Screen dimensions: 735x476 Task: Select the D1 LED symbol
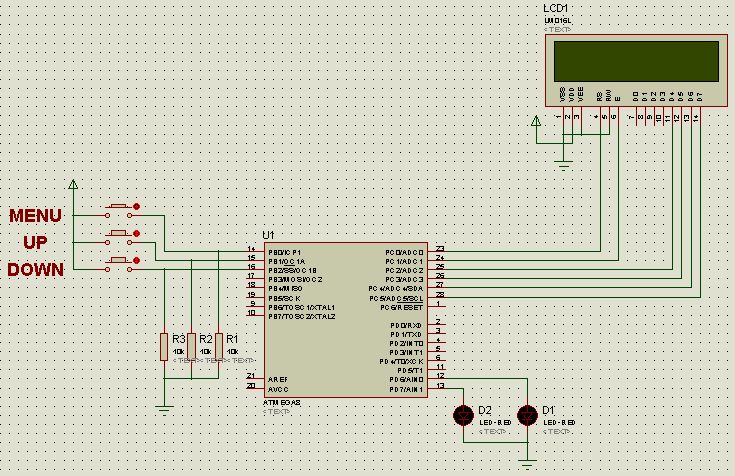point(527,416)
